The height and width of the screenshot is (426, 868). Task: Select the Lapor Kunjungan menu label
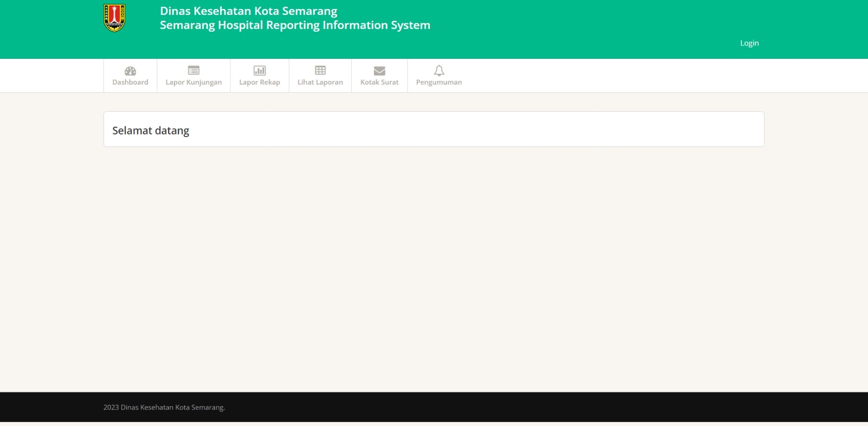(193, 82)
